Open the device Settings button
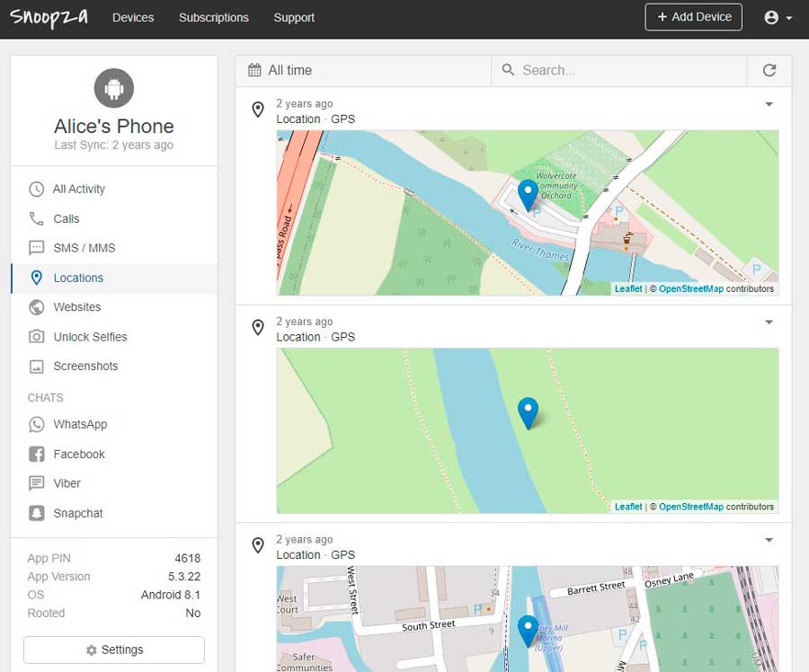 tap(114, 650)
